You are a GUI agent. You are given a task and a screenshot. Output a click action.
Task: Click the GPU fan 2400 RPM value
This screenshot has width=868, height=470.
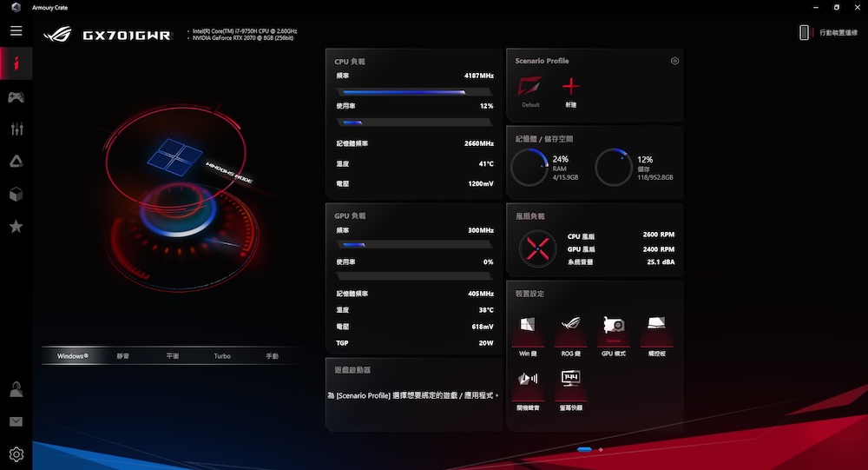tap(659, 249)
